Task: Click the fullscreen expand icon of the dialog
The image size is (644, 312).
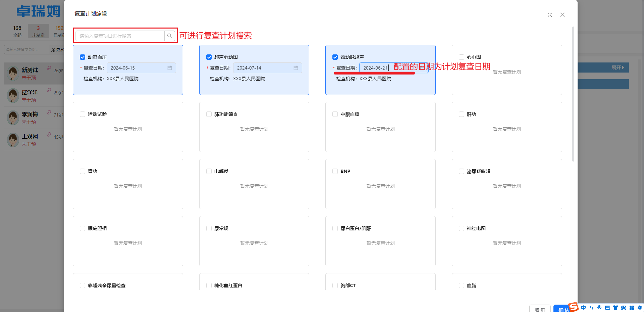Action: pos(549,15)
